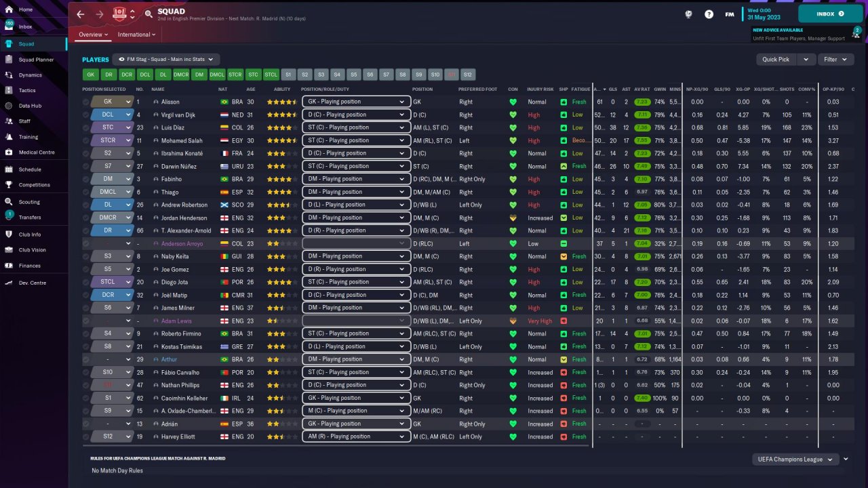
Task: Open Mohamed Salah's role/duty dropdown
Action: click(x=357, y=140)
